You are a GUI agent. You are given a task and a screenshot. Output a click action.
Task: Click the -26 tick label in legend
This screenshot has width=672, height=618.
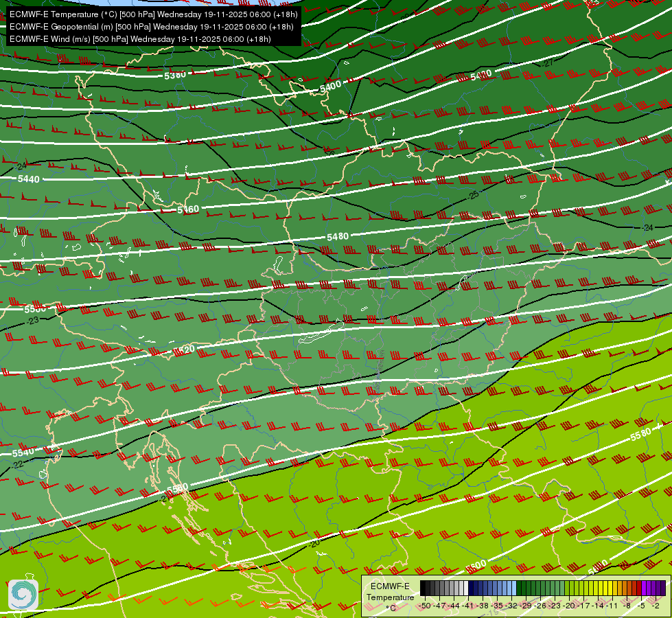click(540, 606)
